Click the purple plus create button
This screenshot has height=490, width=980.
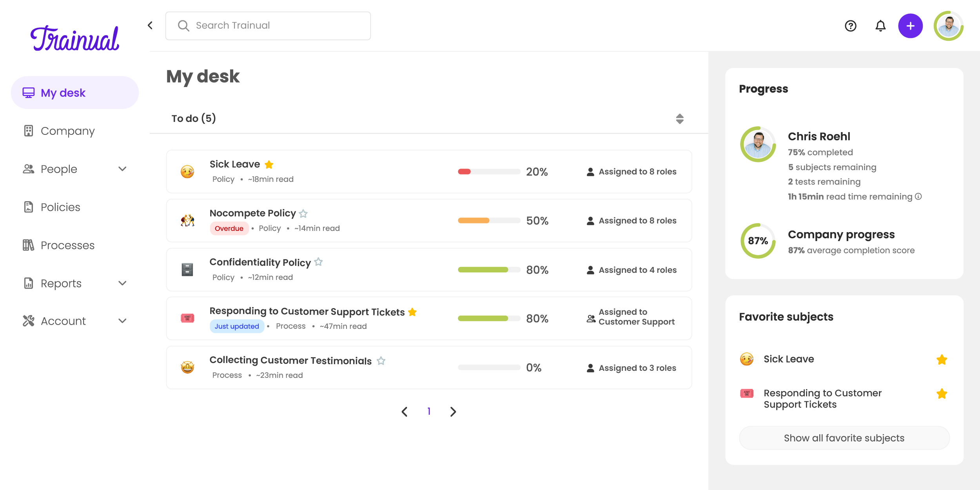point(910,26)
